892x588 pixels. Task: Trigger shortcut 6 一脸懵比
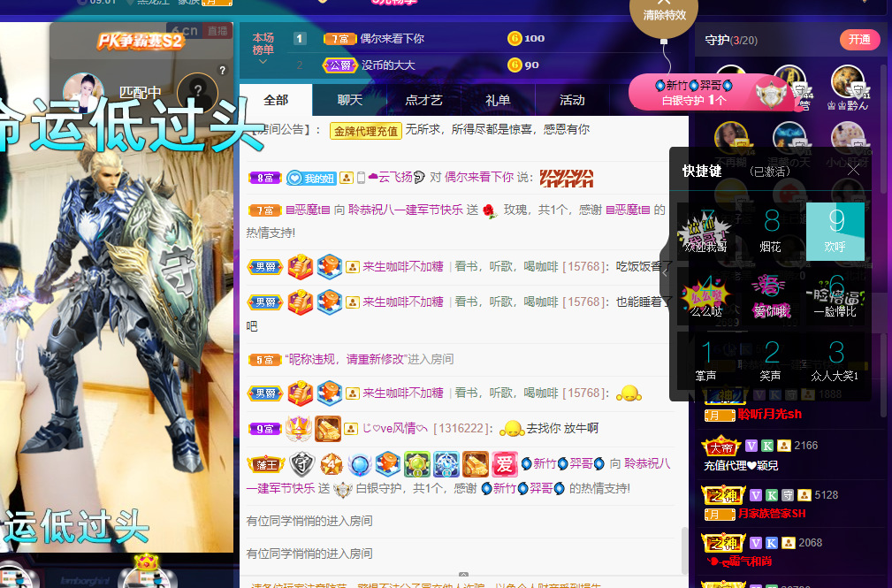tap(835, 296)
